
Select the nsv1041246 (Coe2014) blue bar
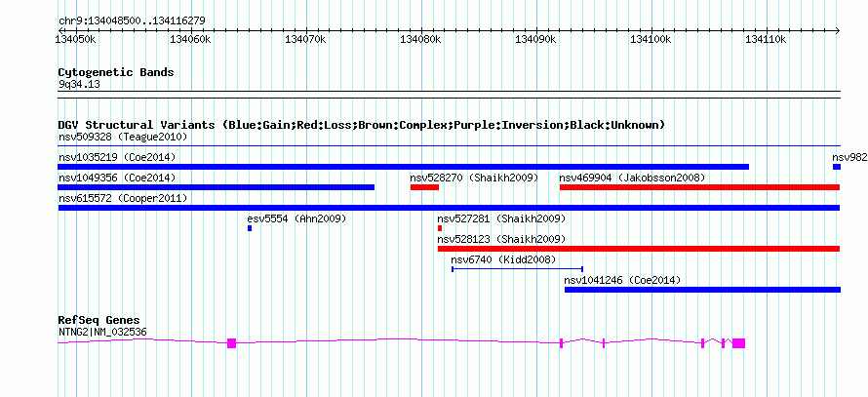point(702,290)
